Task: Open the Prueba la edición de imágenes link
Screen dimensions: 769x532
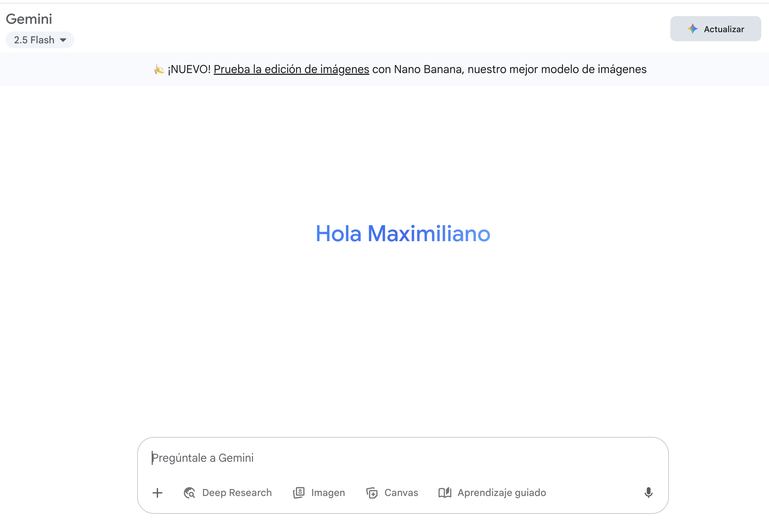Action: pyautogui.click(x=291, y=69)
